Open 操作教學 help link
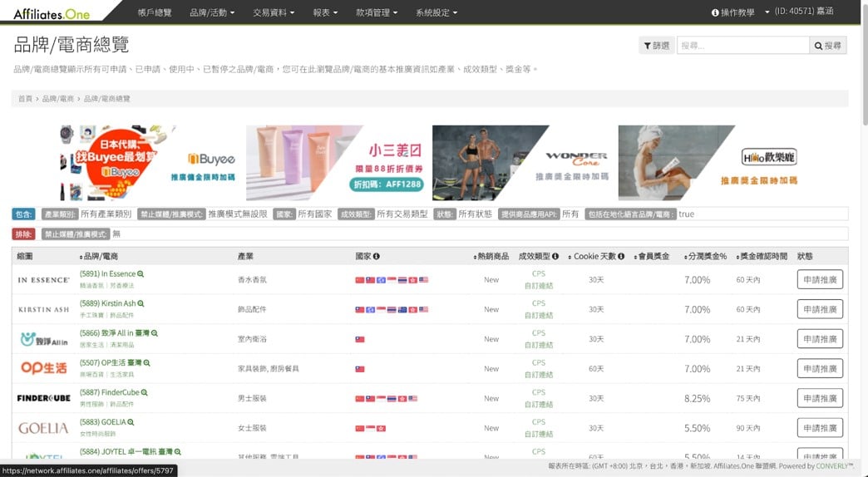The height and width of the screenshot is (477, 868). pos(732,12)
